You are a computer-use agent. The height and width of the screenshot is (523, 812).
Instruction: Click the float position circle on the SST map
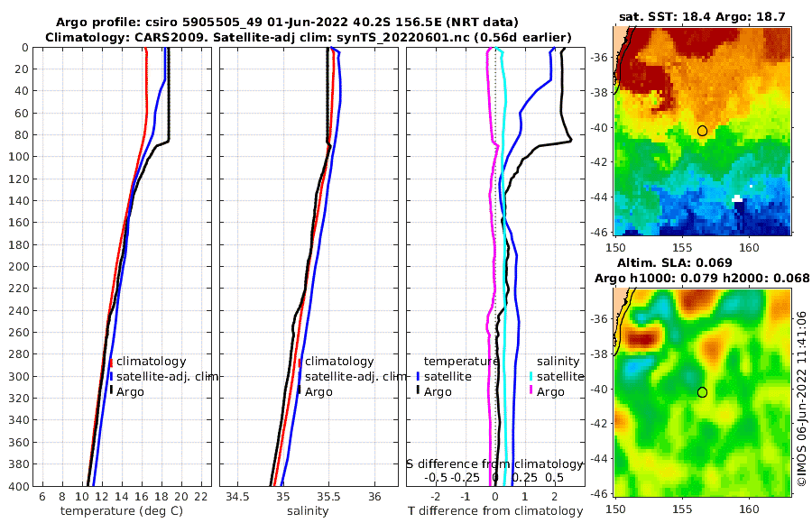pyautogui.click(x=702, y=131)
